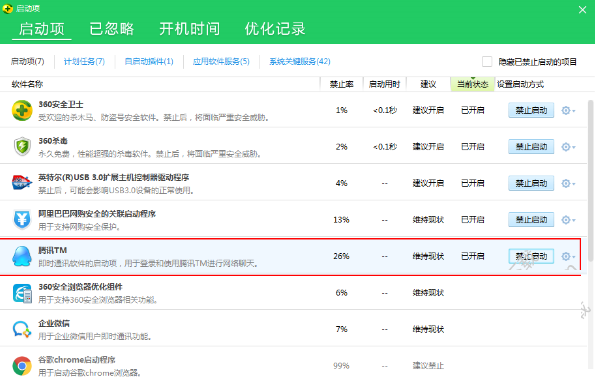595x378 pixels.
Task: Click 维持现状 in 企业微信 row
Action: (x=428, y=329)
